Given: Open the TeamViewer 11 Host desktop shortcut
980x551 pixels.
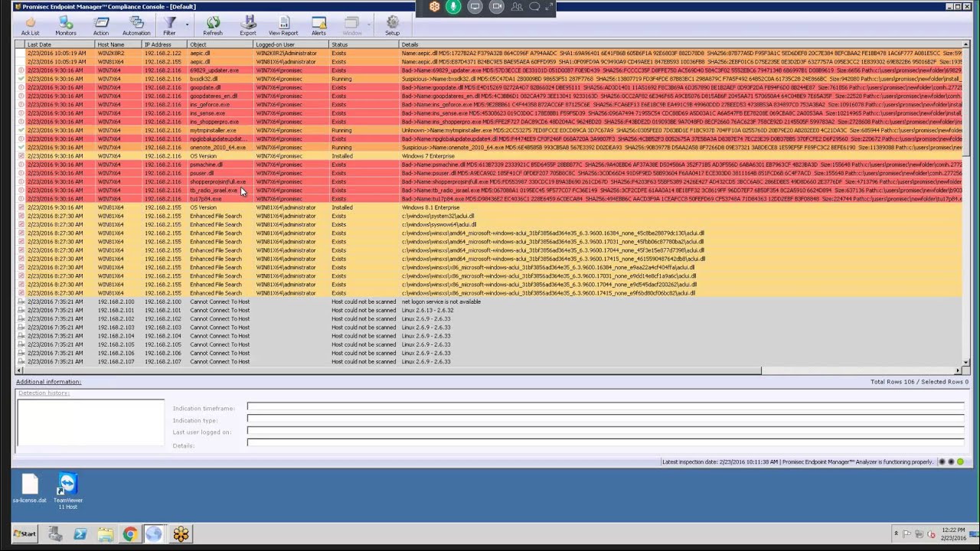Looking at the screenshot, I should click(x=67, y=491).
